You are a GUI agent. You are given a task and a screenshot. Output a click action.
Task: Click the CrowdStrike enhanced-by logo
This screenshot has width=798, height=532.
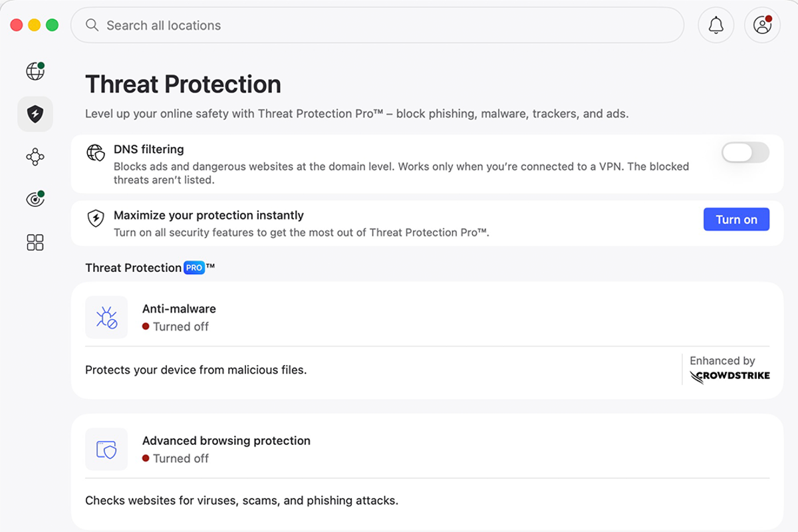point(730,377)
